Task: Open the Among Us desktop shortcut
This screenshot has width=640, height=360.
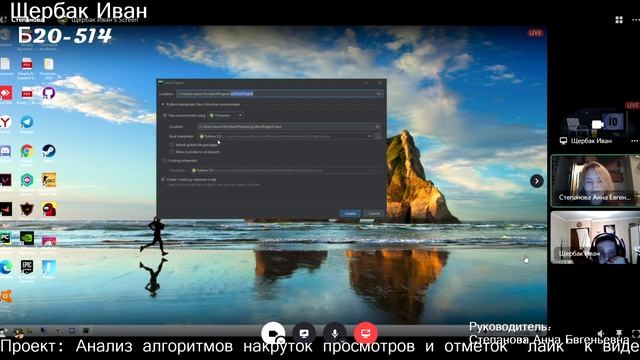Action: point(49,209)
